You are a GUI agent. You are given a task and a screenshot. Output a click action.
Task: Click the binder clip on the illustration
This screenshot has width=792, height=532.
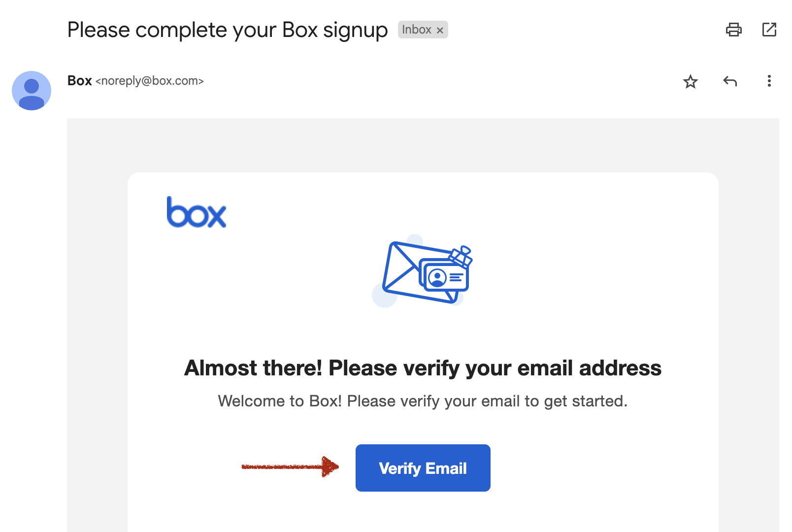462,256
